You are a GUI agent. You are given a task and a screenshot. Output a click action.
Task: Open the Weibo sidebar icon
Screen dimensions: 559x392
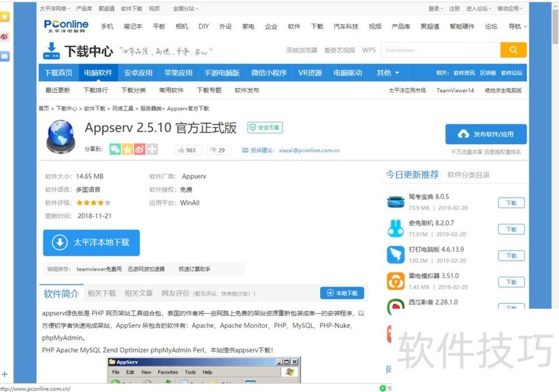[x=4, y=36]
